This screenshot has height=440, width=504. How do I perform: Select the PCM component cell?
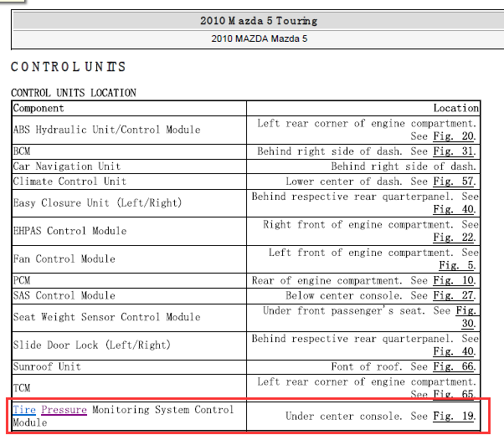tap(129, 280)
